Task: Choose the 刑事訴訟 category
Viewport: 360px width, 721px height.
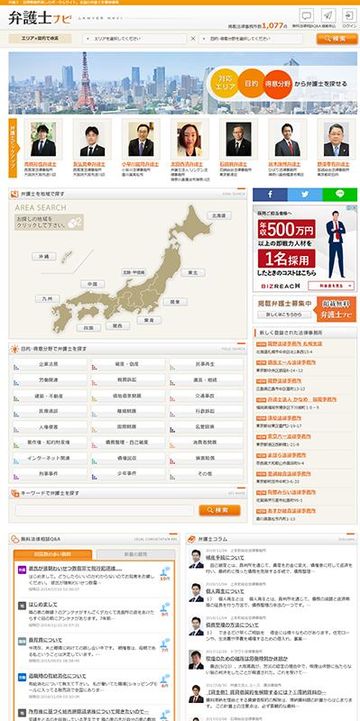Action: point(206,411)
